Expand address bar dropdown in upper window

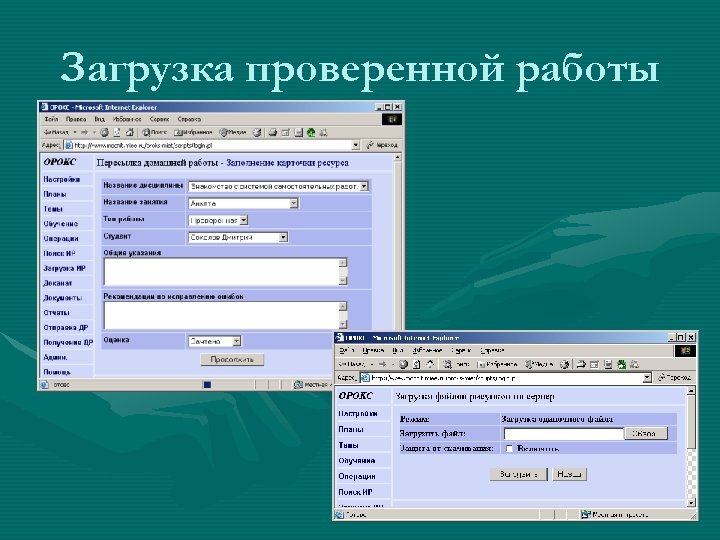pyautogui.click(x=355, y=145)
